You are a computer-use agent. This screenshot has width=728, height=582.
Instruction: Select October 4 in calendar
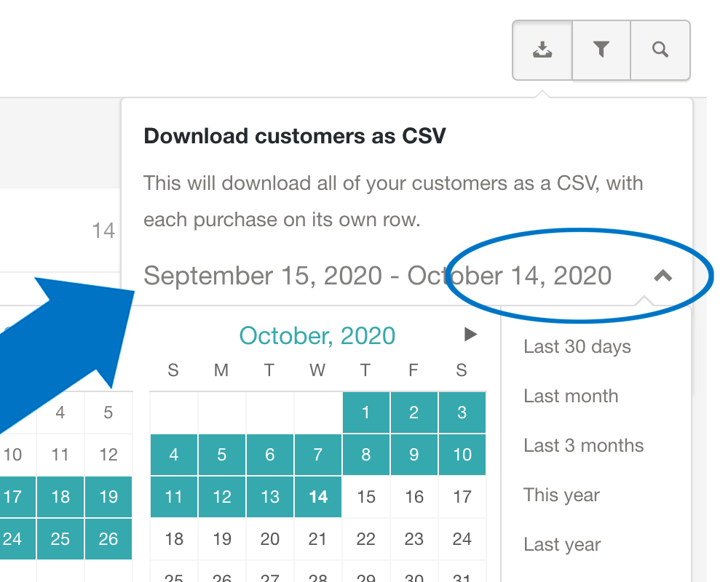(x=173, y=455)
